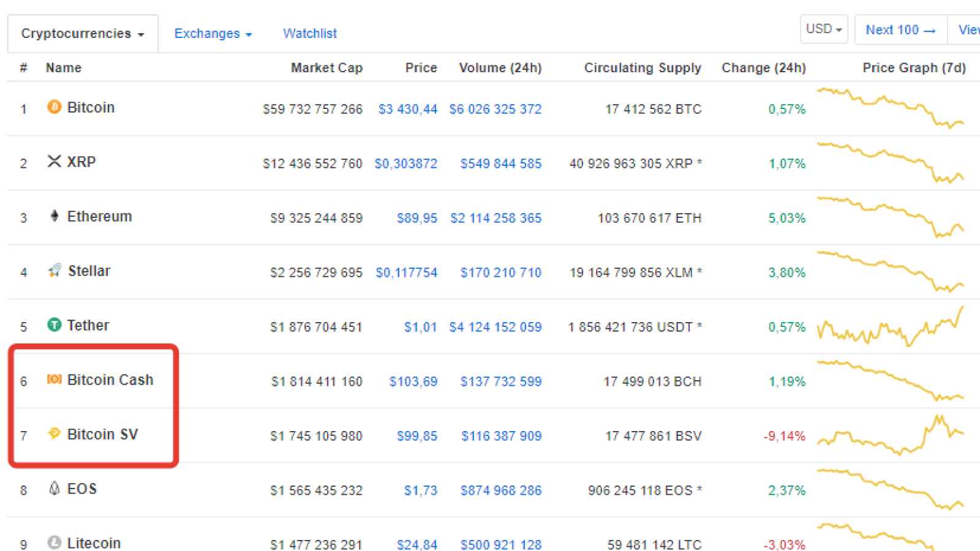Click the Bitcoin SV icon
Image resolution: width=980 pixels, height=551 pixels.
[x=55, y=433]
